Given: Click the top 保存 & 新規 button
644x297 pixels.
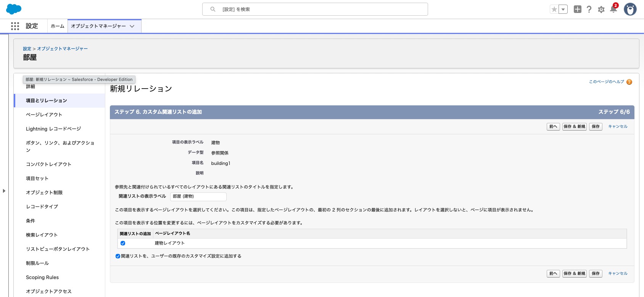Looking at the screenshot, I should 574,126.
